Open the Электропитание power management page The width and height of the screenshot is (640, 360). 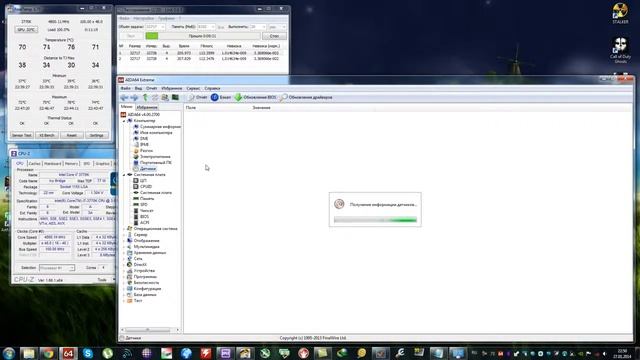152,157
